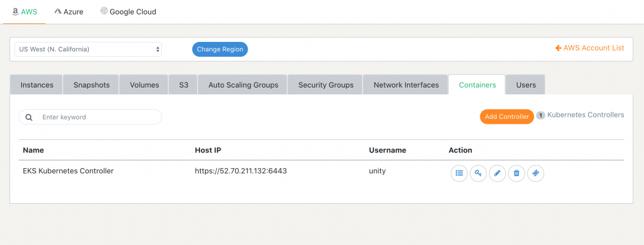Switch to the Azure cloud tab
Screen dimensions: 644x245
69,12
